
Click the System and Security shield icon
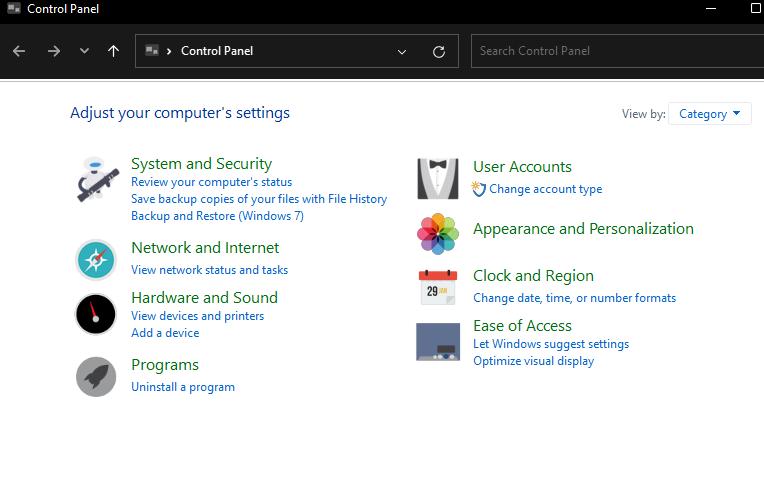click(97, 179)
